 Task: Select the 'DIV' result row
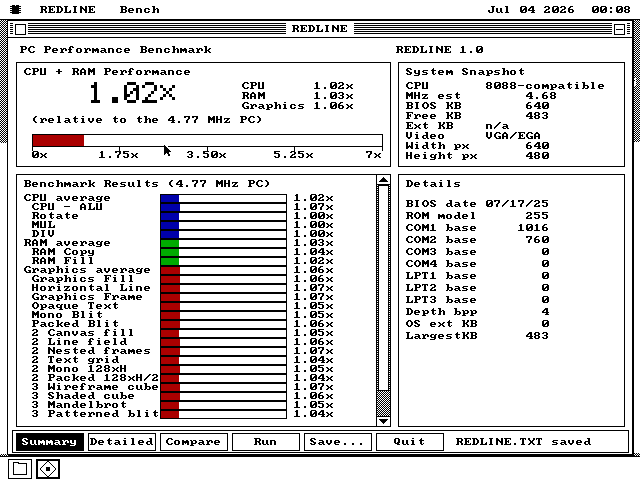point(178,234)
